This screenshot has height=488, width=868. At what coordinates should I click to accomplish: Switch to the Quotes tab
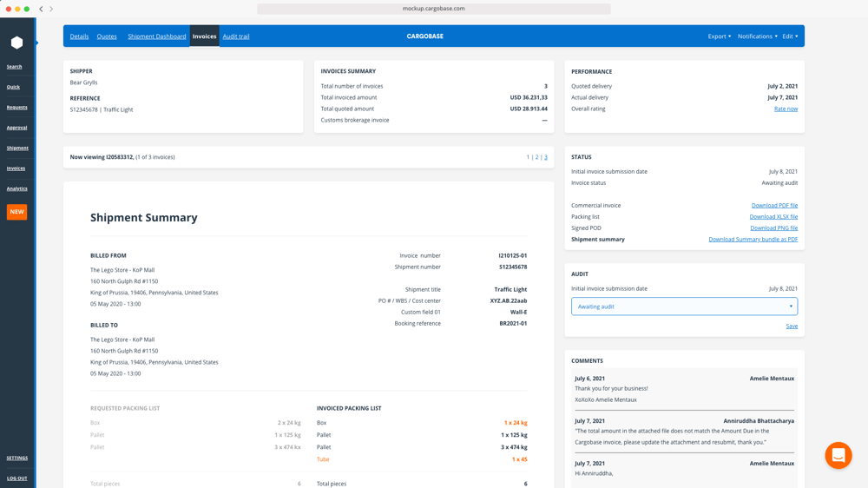coord(107,36)
